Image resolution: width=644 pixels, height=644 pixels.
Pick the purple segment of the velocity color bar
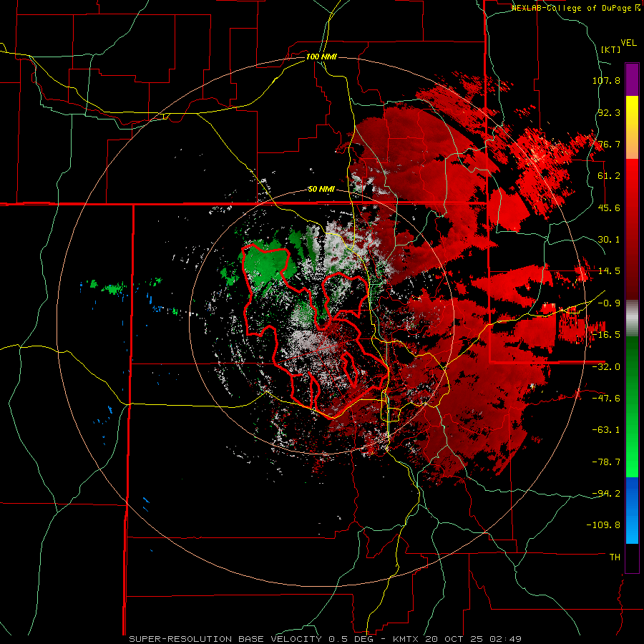(632, 80)
